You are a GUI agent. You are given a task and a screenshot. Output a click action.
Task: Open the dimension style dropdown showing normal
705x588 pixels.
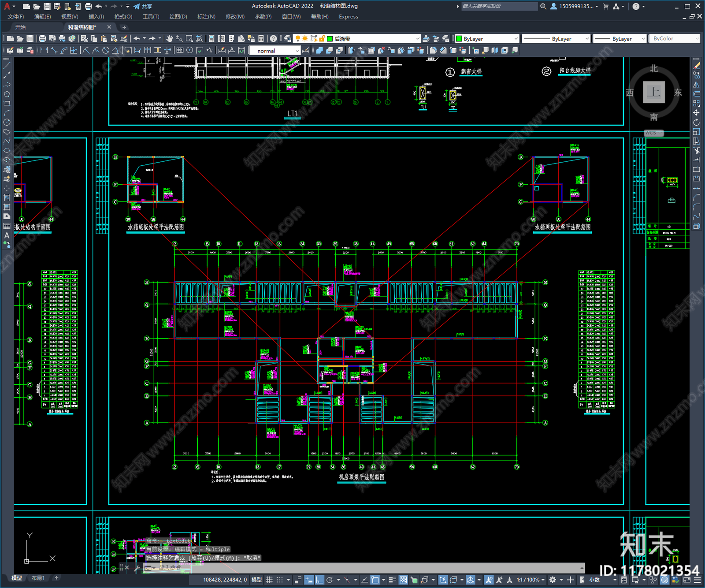pos(275,51)
